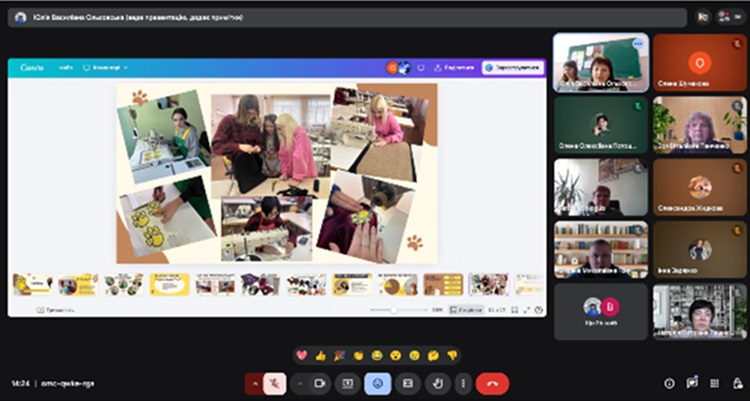Turn on captions icon in call bar
The width and height of the screenshot is (750, 401).
[x=407, y=383]
